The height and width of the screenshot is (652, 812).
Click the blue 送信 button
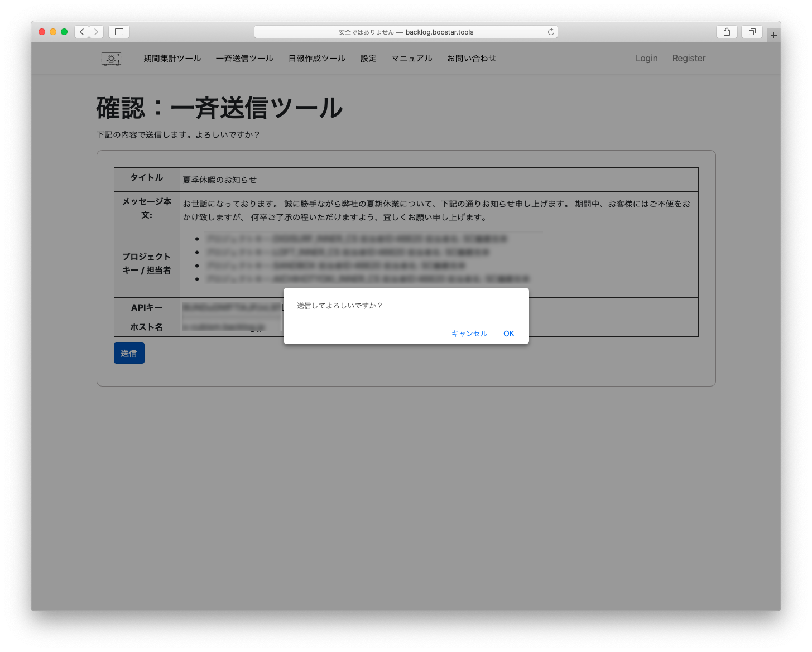point(129,353)
